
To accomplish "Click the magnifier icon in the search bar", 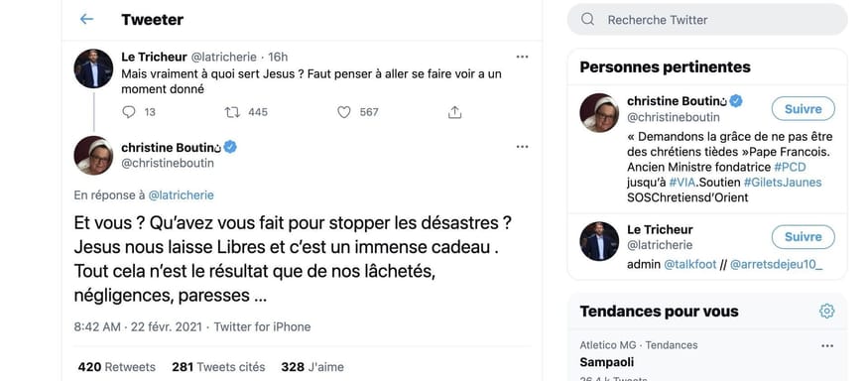I will tap(588, 20).
